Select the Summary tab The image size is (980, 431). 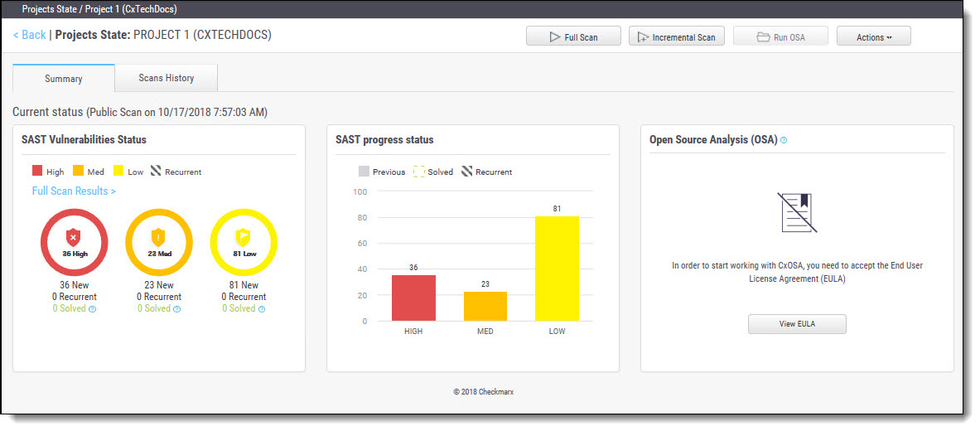(x=64, y=79)
